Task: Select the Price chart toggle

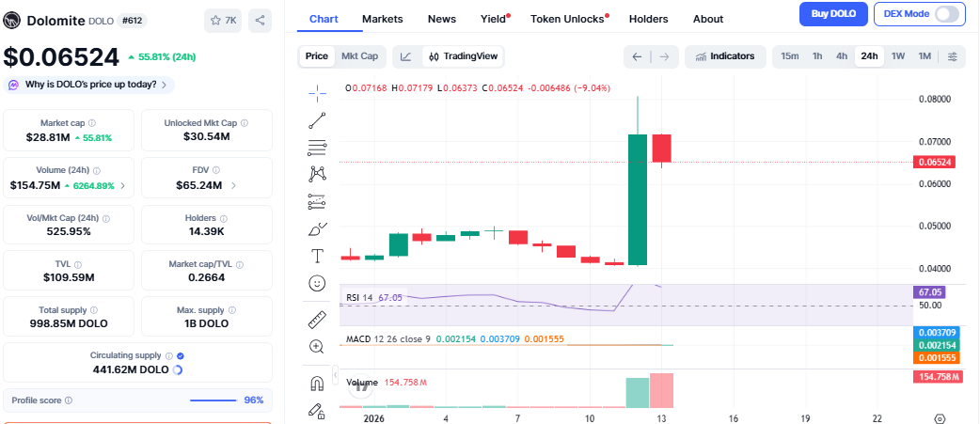Action: 317,56
